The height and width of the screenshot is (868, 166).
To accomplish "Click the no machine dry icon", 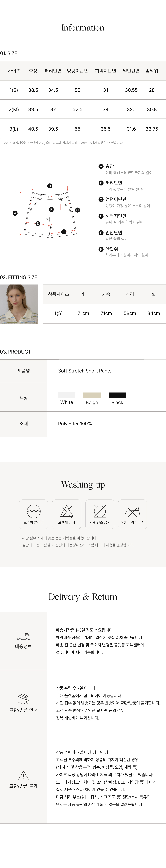I will click(100, 511).
